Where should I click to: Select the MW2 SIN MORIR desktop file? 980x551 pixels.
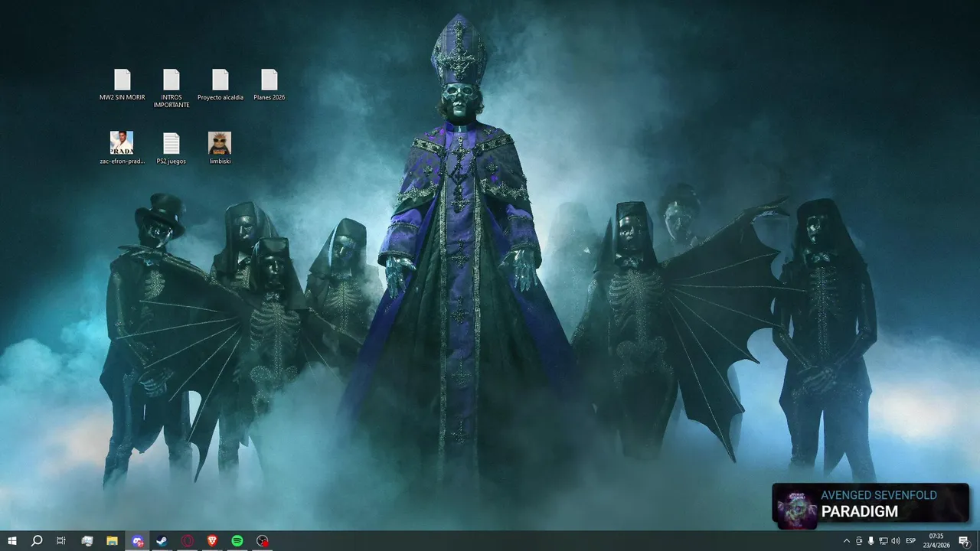click(x=122, y=85)
